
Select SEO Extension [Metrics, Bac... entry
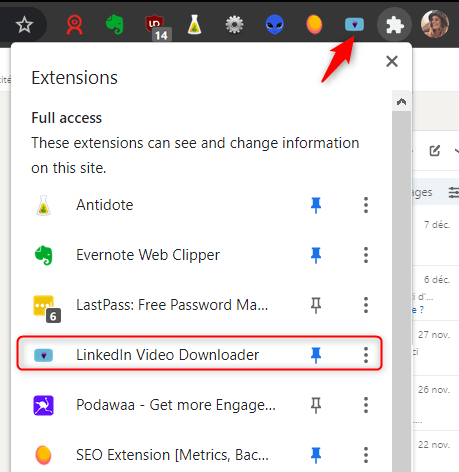(172, 455)
